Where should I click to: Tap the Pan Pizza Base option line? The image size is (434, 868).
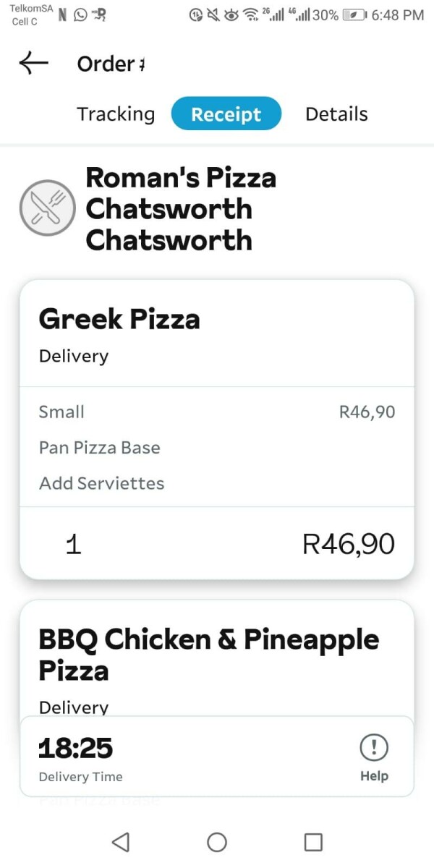coord(100,448)
